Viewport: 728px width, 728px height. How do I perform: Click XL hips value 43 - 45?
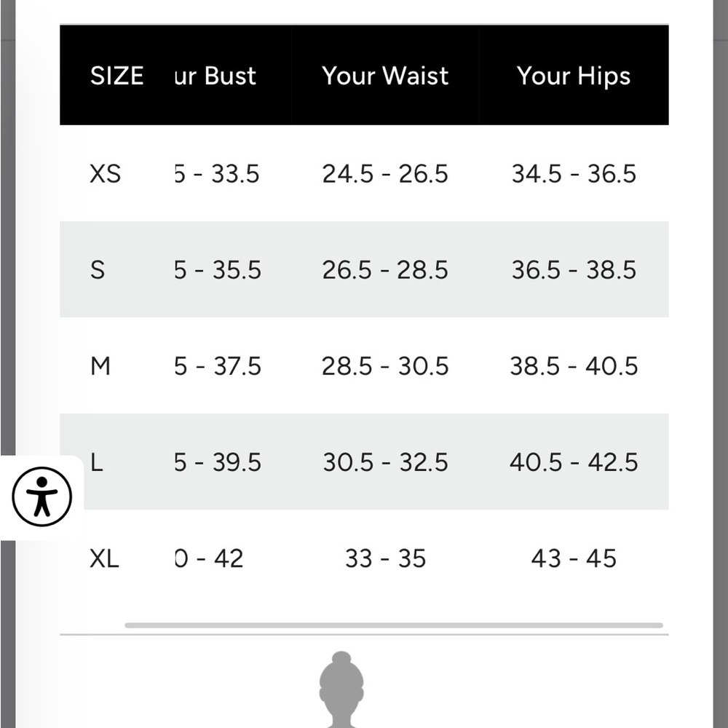click(574, 558)
